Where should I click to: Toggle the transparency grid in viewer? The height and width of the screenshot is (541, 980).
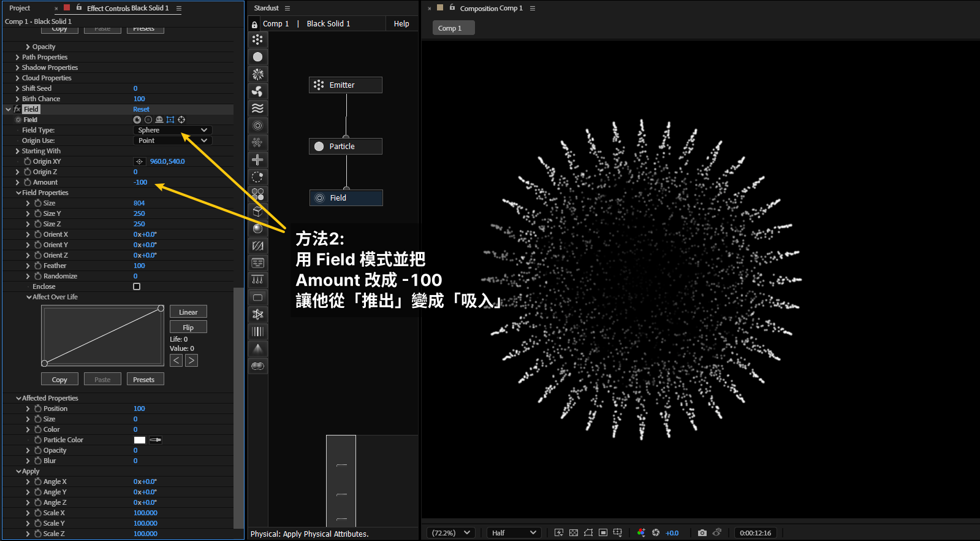point(574,532)
